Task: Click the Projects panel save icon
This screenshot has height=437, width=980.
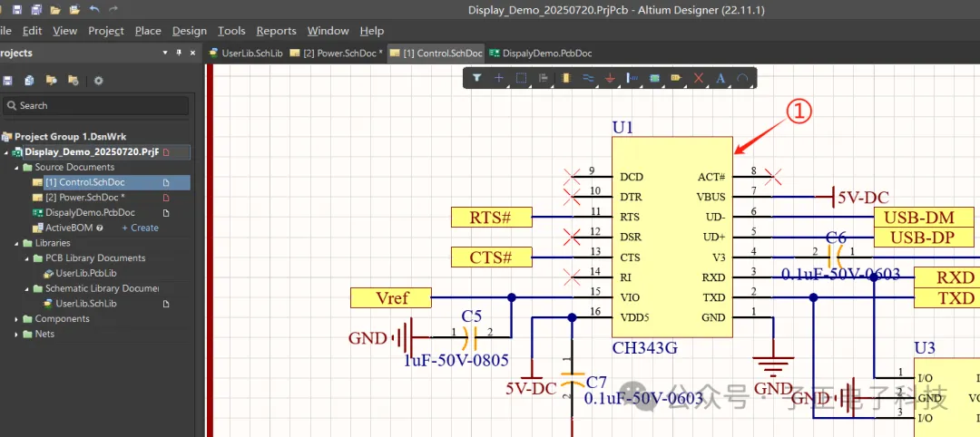Action: (x=8, y=81)
